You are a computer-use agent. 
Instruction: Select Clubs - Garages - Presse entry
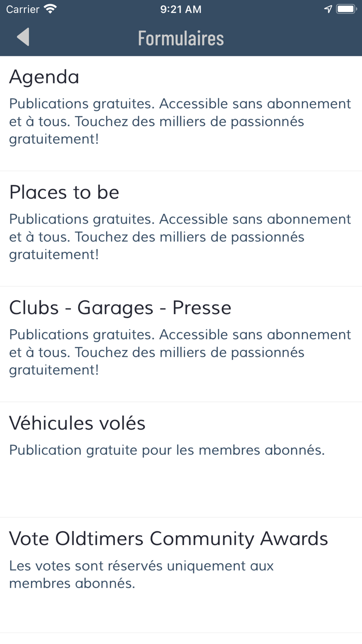point(120,308)
